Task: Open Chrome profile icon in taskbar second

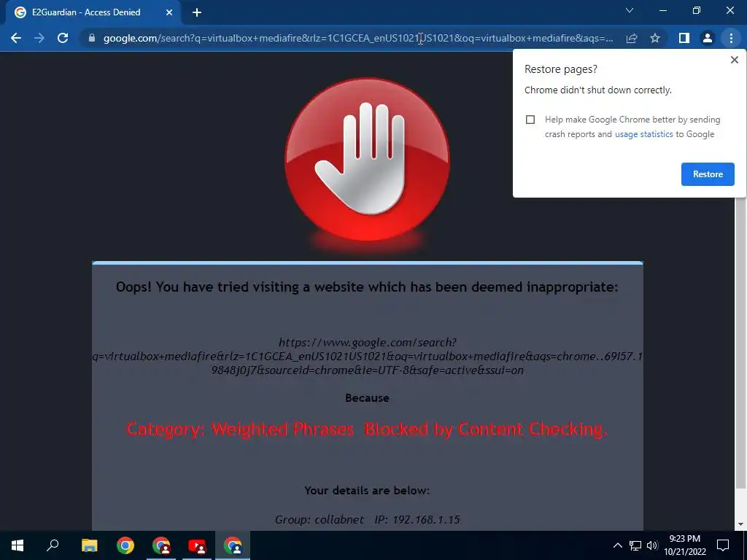Action: point(161,545)
